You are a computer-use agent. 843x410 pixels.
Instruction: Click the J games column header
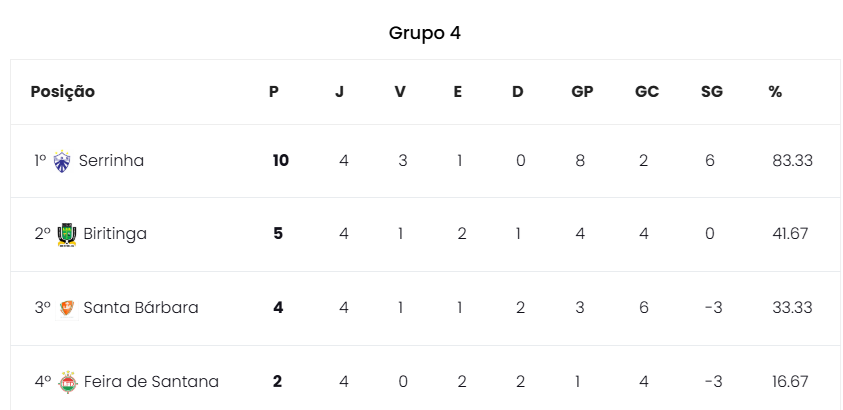coord(339,92)
